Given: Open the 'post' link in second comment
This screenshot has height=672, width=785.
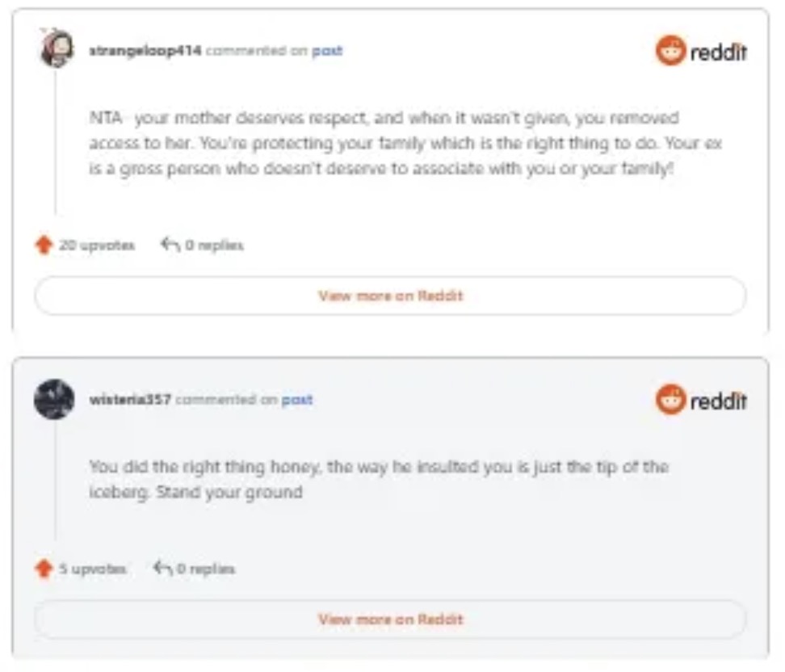Looking at the screenshot, I should click(x=296, y=399).
